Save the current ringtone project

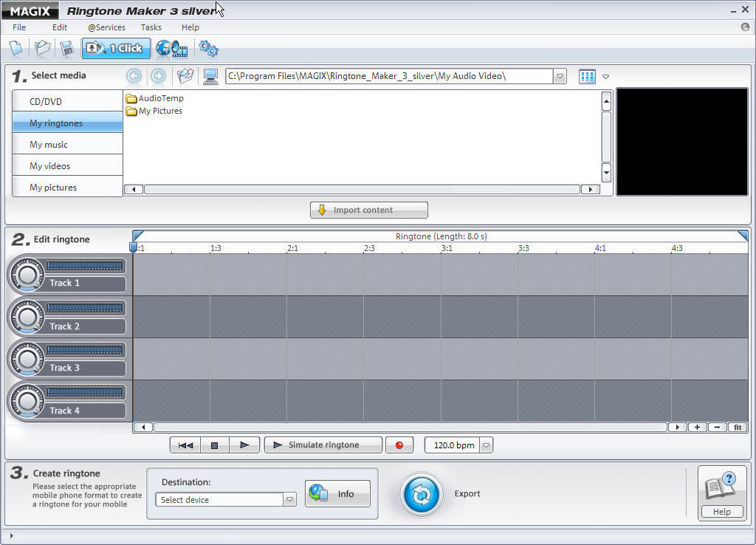(x=67, y=47)
